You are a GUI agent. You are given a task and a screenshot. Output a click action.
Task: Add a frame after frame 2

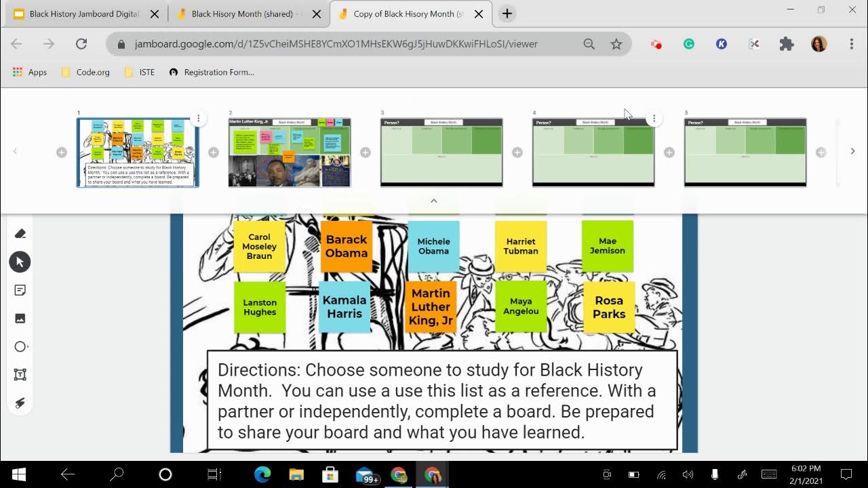coord(365,152)
